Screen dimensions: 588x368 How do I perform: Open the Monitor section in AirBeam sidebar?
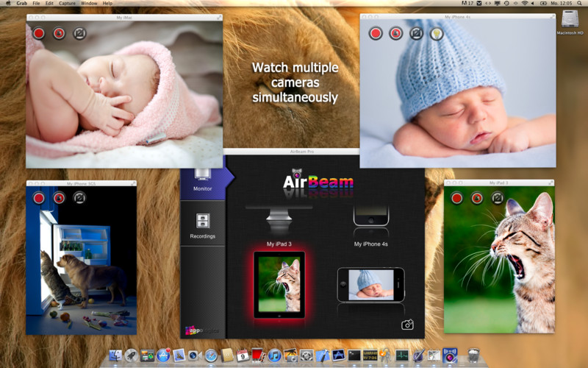pos(202,180)
